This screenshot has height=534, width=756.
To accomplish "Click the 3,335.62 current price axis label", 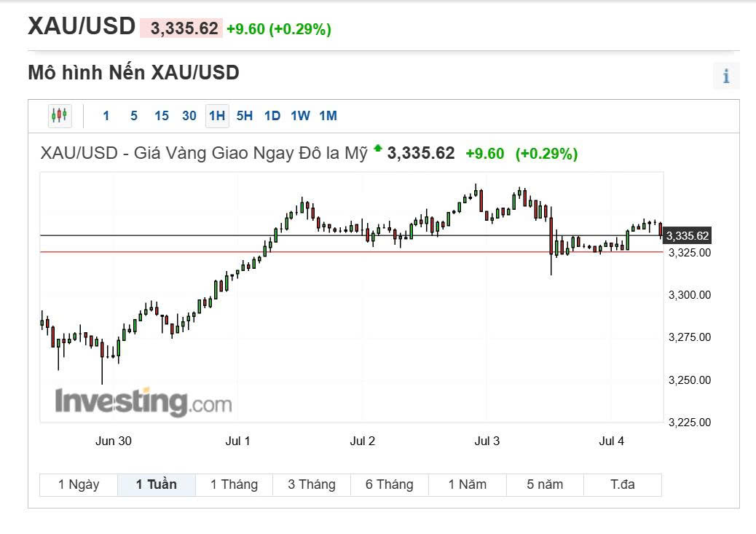I will tap(687, 236).
